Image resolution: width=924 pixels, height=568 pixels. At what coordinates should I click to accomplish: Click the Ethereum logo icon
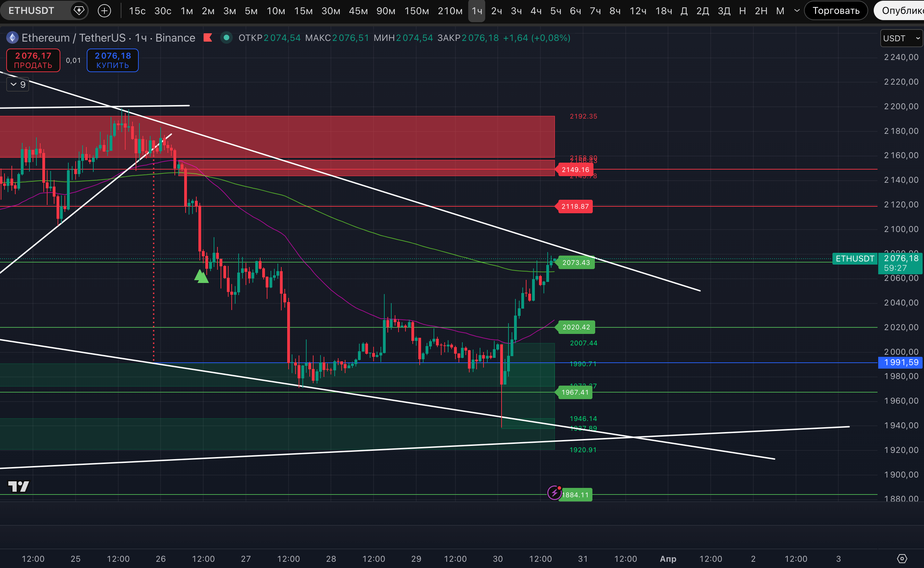pyautogui.click(x=12, y=37)
